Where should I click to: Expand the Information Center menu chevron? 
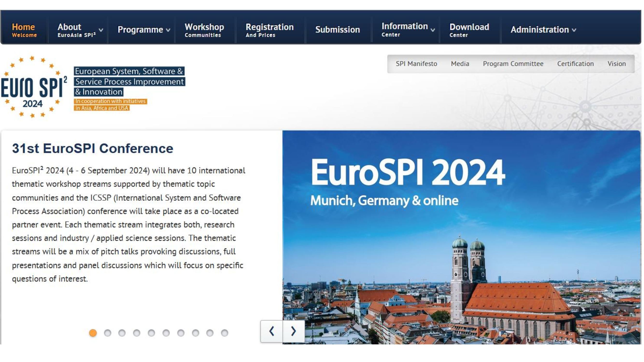coord(433,30)
